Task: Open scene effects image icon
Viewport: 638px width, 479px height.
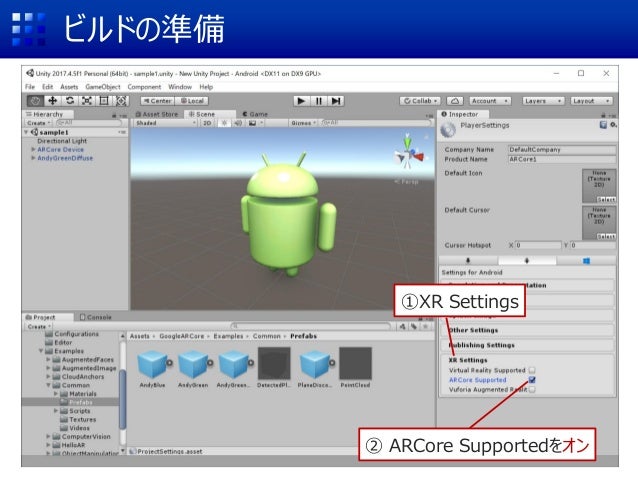Action: [x=253, y=123]
